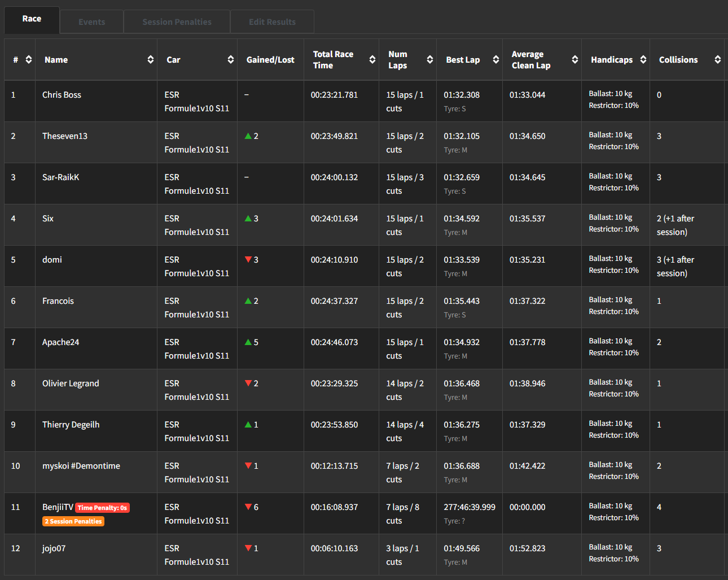Click 'Tyre: S' in Francois row

click(x=455, y=315)
